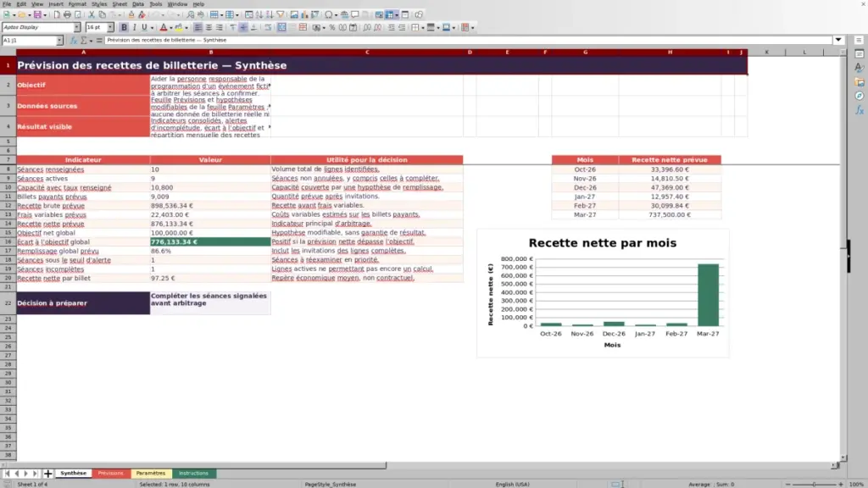Toggle Italic formatting
This screenshot has width=868, height=488.
coord(134,27)
